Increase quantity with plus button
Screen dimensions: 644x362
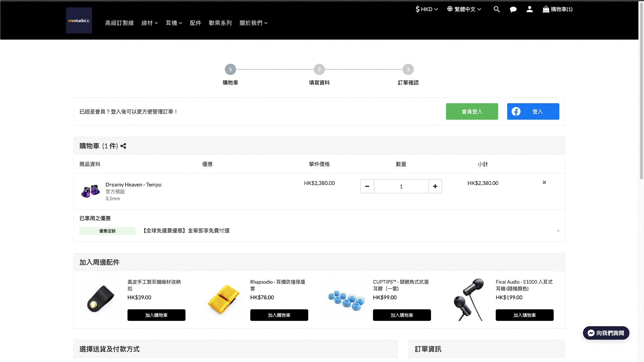pos(435,186)
